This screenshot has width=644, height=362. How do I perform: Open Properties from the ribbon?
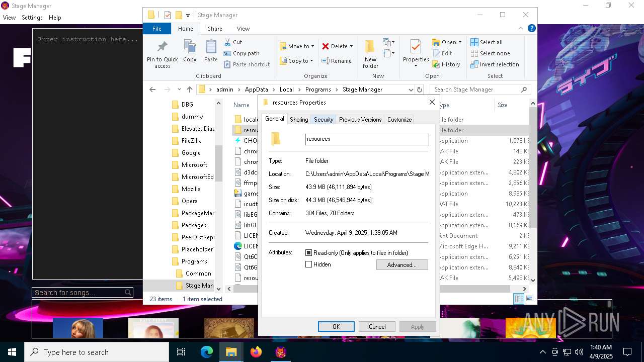tap(416, 53)
